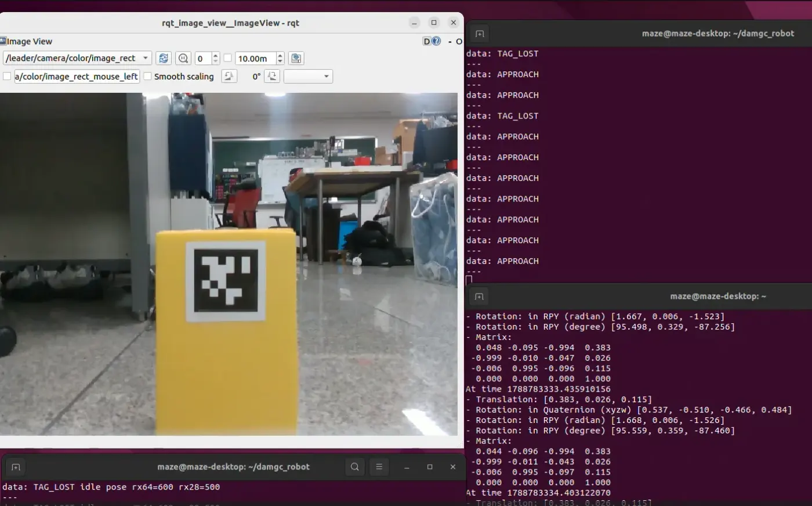Decrease the 10.00m max range value

(x=280, y=61)
